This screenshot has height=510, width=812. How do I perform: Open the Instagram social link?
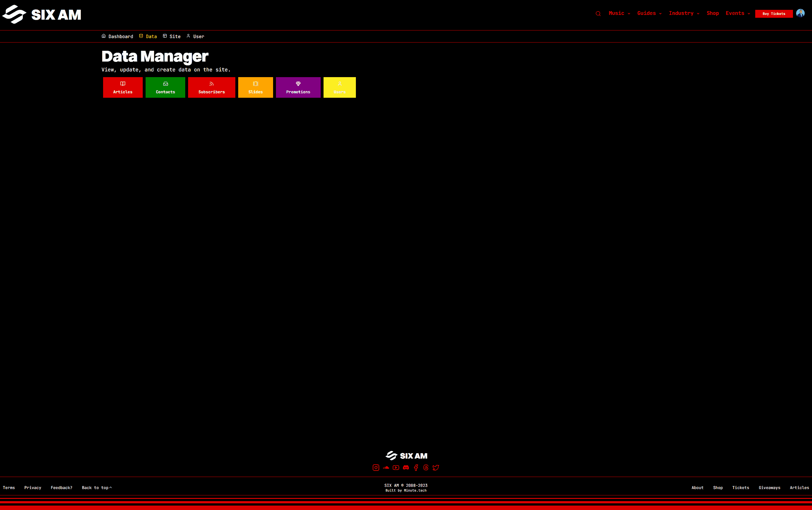[x=376, y=467]
